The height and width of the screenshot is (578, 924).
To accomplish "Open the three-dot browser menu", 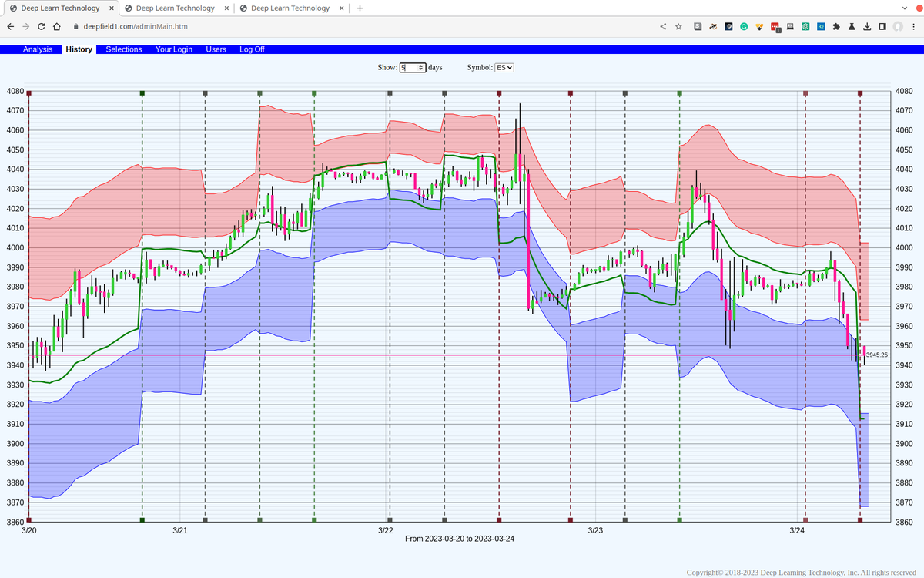I will pyautogui.click(x=913, y=26).
